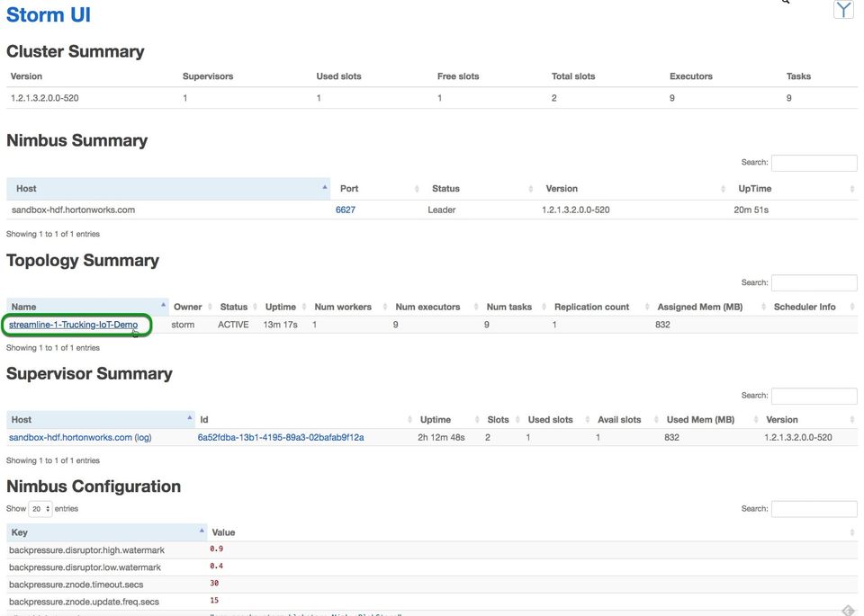Sort topologies by Assigned Mem (MB) column
Screen dimensions: 864x616
click(x=709, y=307)
